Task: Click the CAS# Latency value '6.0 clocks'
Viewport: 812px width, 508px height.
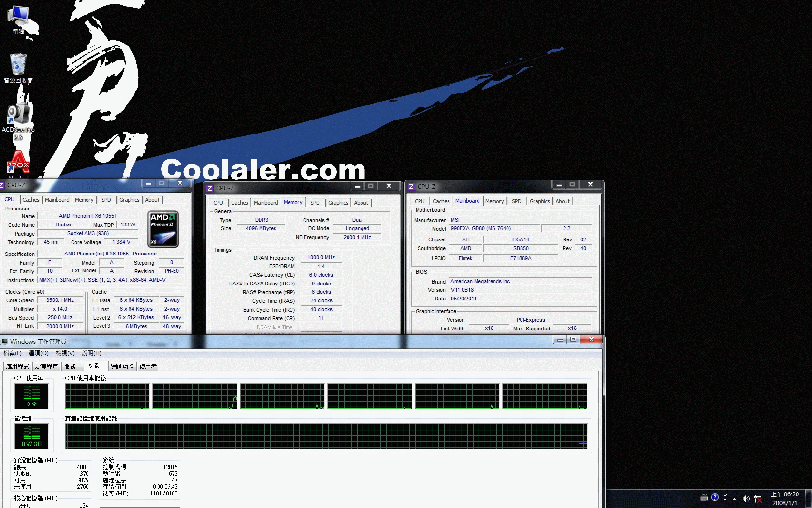Action: pyautogui.click(x=321, y=275)
